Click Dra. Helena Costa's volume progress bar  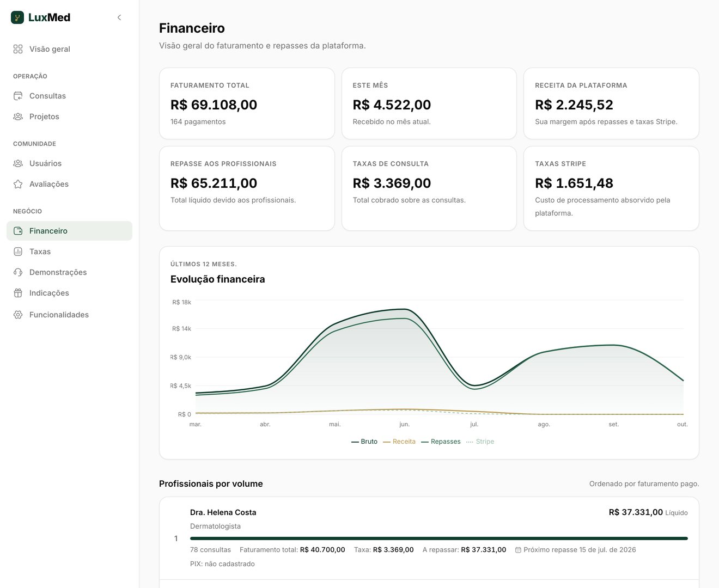[439, 538]
